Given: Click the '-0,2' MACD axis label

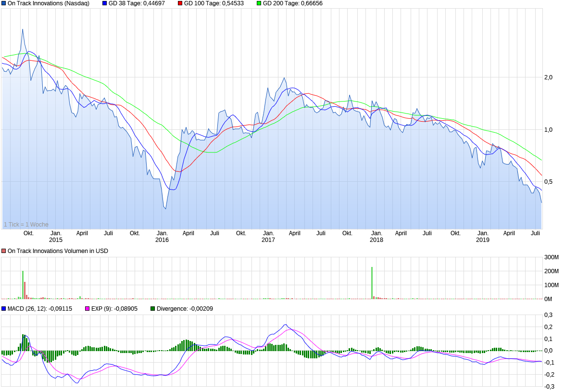Looking at the screenshot, I should (548, 374).
